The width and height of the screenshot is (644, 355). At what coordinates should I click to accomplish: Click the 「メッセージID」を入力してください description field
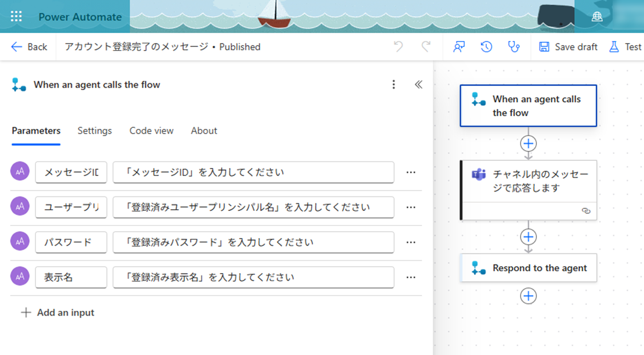click(x=254, y=173)
